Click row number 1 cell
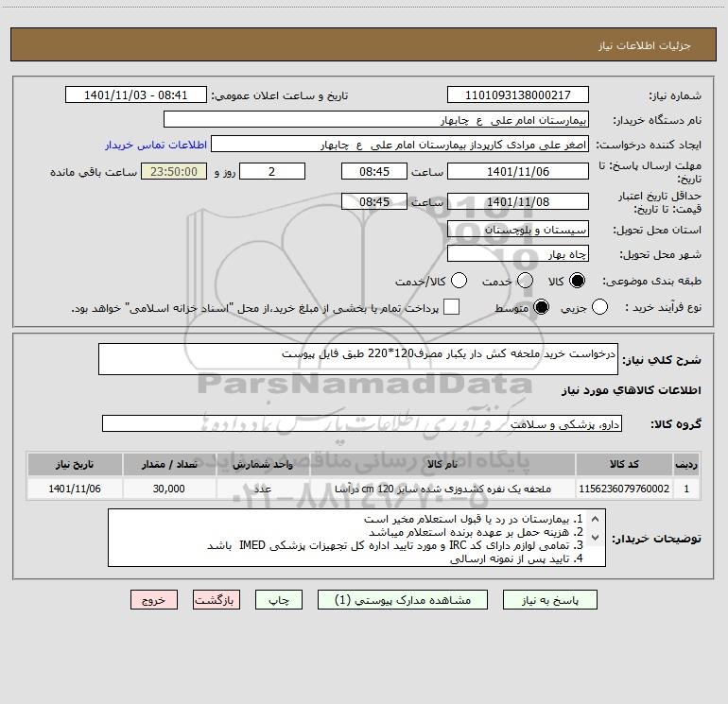The height and width of the screenshot is (704, 728). 686,489
